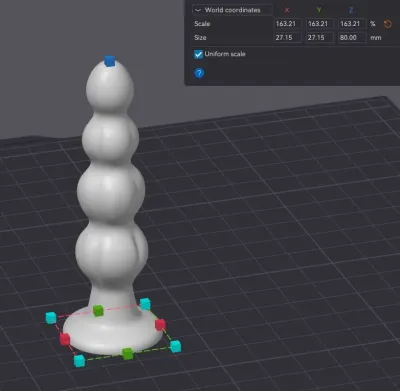Click the Size Y millimeter field
Viewport: 400px width, 391px height.
point(320,37)
